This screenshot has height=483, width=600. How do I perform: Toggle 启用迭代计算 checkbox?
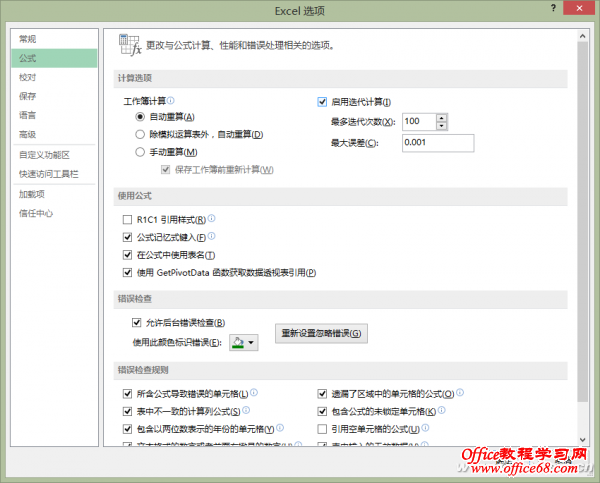322,102
